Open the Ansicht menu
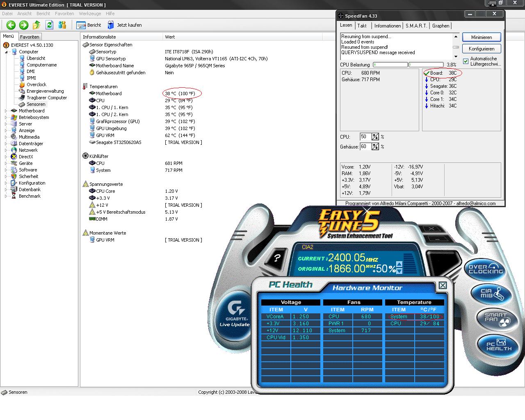This screenshot has height=420, width=525. pyautogui.click(x=25, y=14)
